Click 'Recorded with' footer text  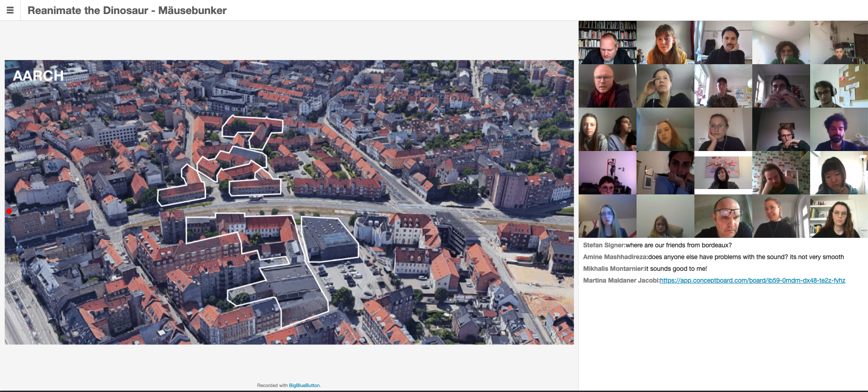[272, 385]
